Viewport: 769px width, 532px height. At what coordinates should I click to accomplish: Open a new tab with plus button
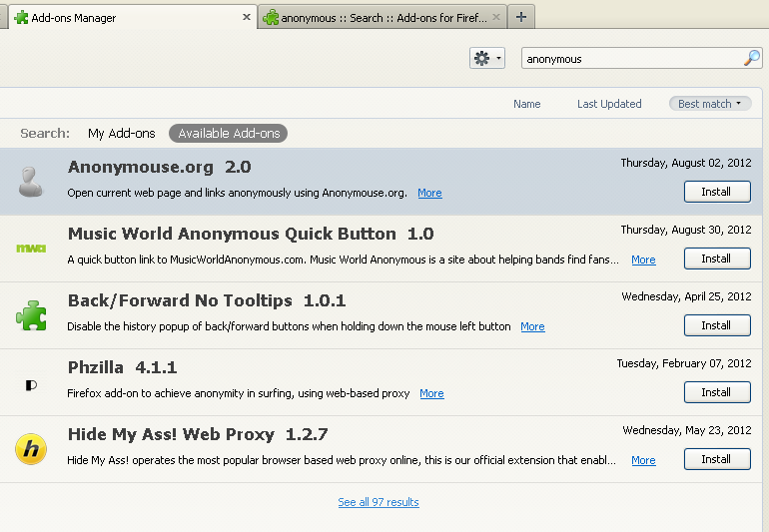[521, 17]
